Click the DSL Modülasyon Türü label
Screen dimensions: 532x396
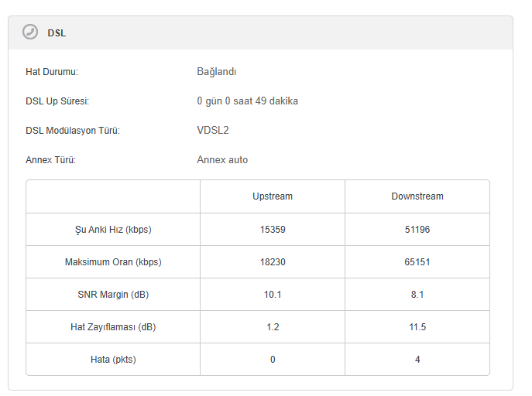tap(73, 131)
